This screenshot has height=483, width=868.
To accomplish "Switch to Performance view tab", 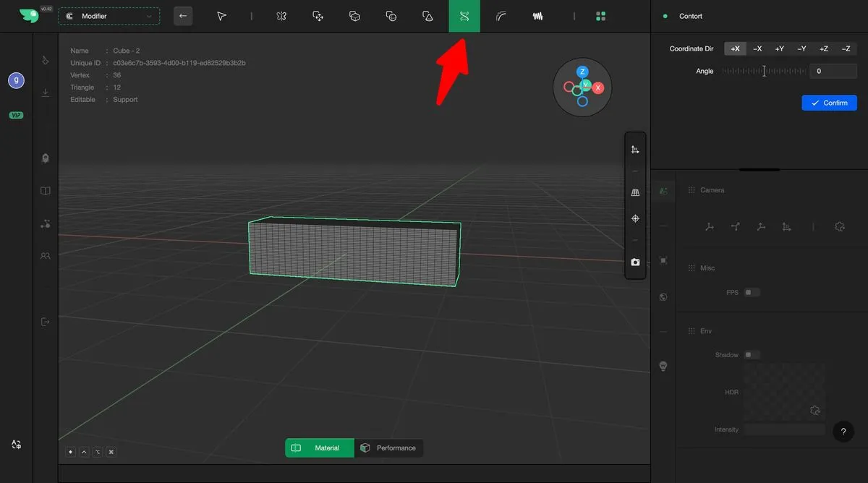I will tap(388, 448).
